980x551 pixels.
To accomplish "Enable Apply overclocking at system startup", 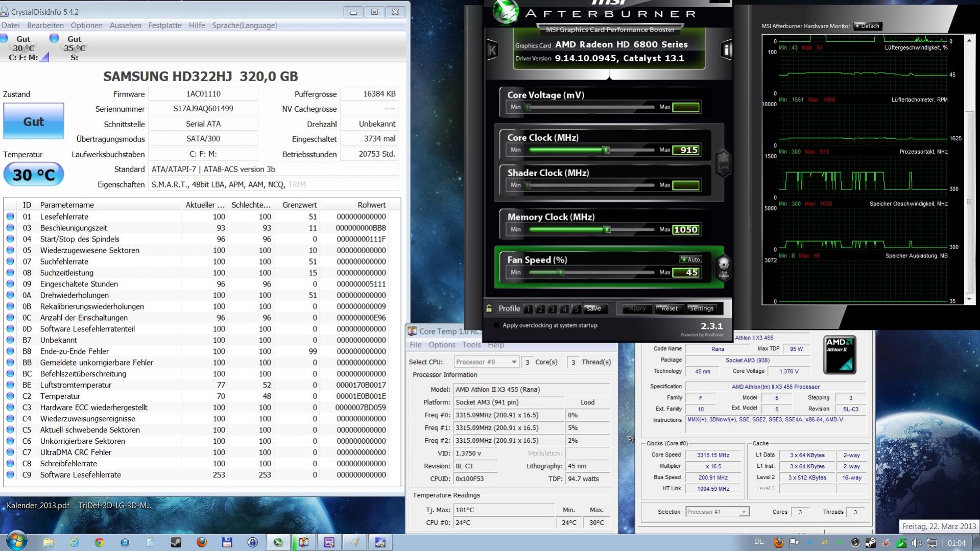I will coord(496,325).
